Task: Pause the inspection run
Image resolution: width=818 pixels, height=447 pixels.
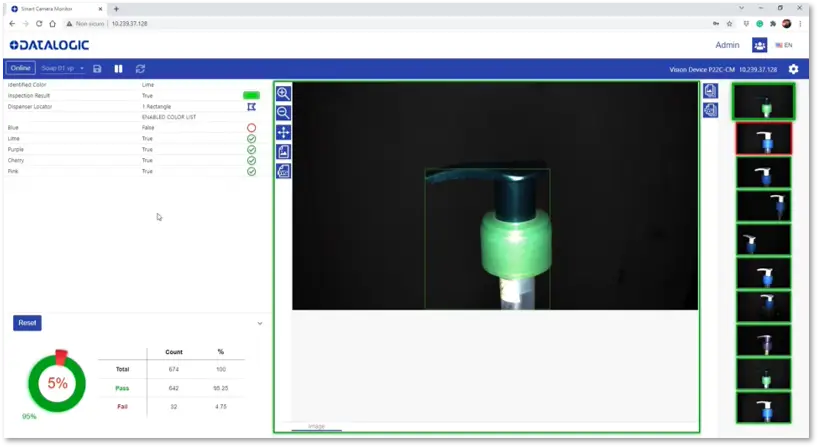Action: point(118,69)
